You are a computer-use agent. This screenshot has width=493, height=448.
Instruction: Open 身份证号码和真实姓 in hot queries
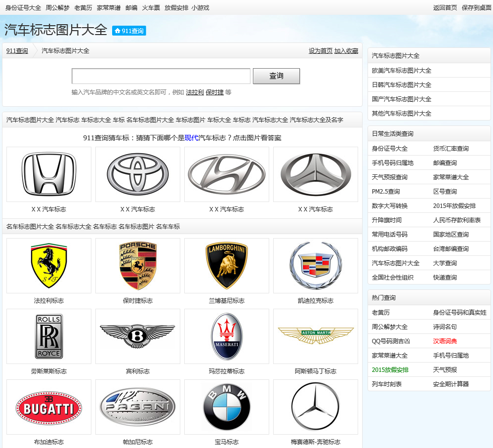tap(460, 313)
